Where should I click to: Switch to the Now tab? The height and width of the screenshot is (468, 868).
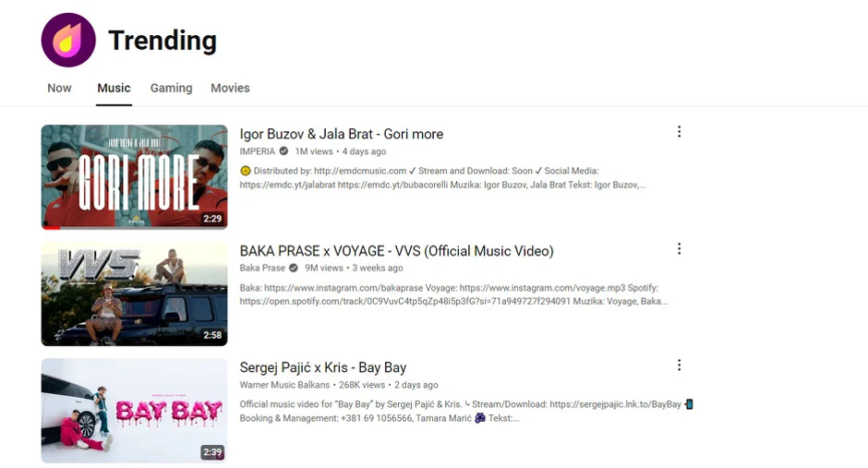[x=59, y=89]
